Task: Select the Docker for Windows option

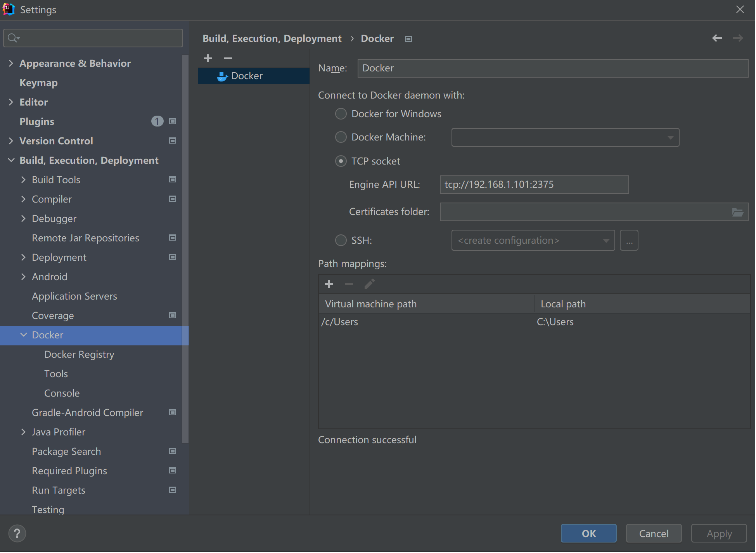Action: (341, 114)
